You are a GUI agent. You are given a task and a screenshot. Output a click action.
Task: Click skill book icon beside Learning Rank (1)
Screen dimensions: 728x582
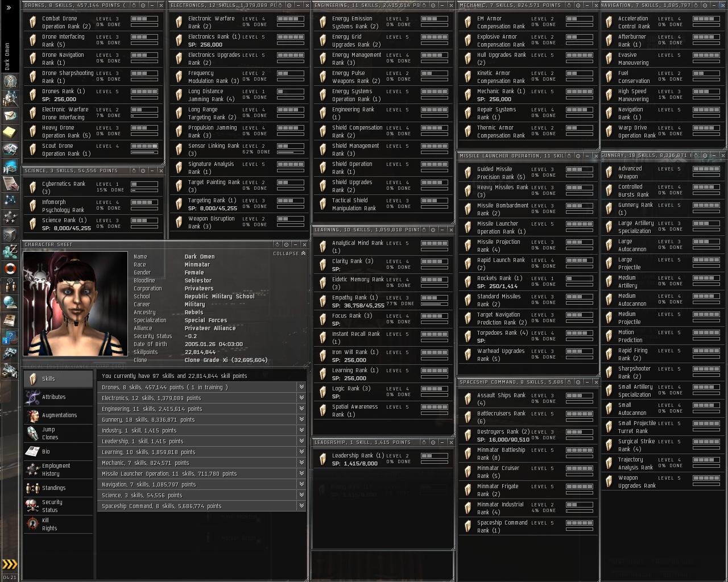pyautogui.click(x=323, y=374)
